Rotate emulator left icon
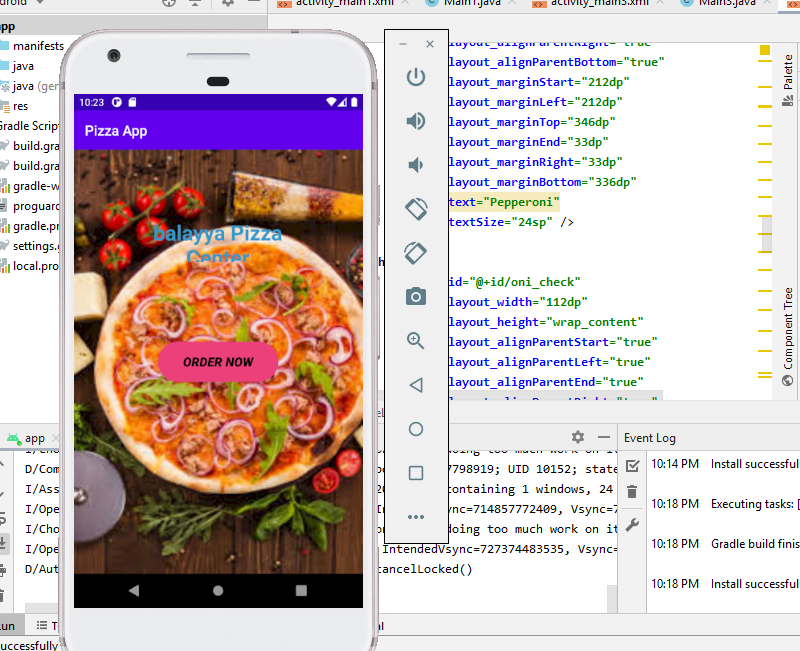800x651 pixels. coord(416,209)
